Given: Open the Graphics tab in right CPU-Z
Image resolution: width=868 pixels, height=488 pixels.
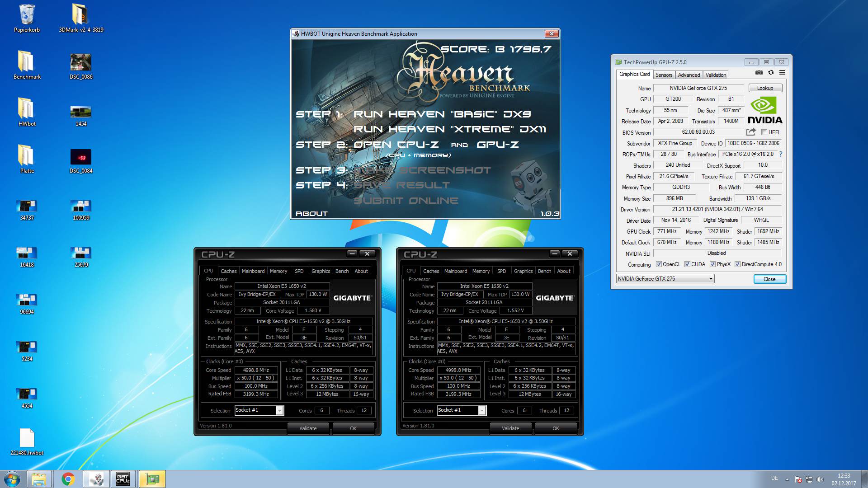Looking at the screenshot, I should 523,271.
